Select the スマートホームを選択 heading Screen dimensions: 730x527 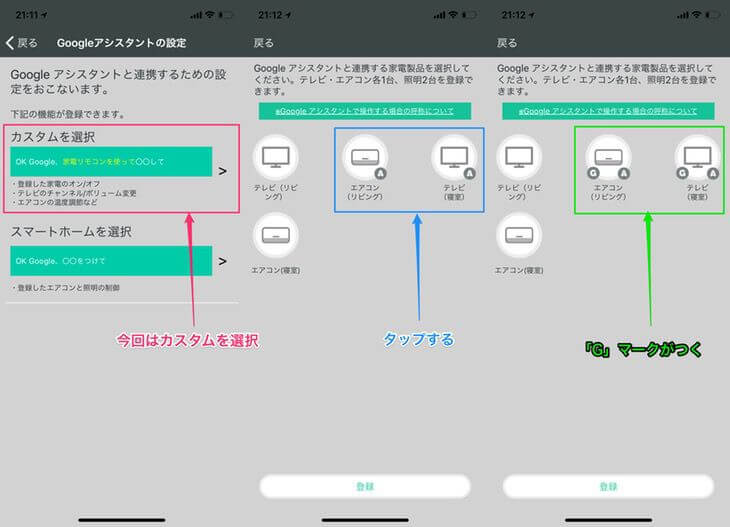click(x=71, y=231)
